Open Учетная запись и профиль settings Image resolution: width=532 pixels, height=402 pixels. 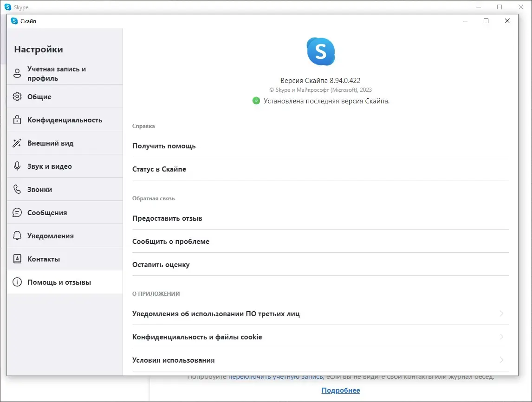tap(65, 74)
